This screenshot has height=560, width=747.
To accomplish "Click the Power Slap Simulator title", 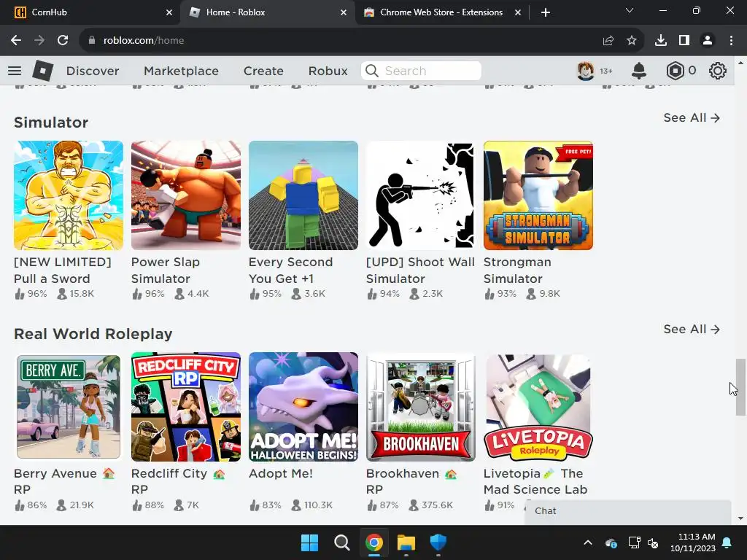I will (x=166, y=270).
